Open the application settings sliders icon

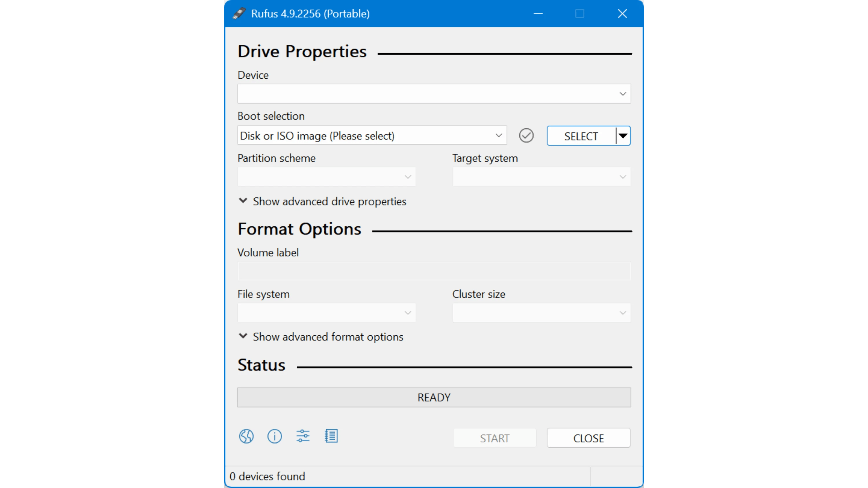303,436
